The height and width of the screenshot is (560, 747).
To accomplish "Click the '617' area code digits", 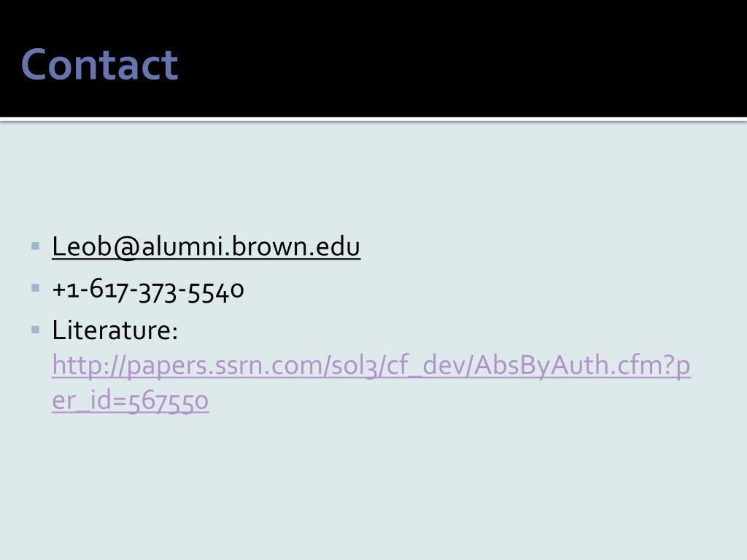I will pyautogui.click(x=109, y=289).
